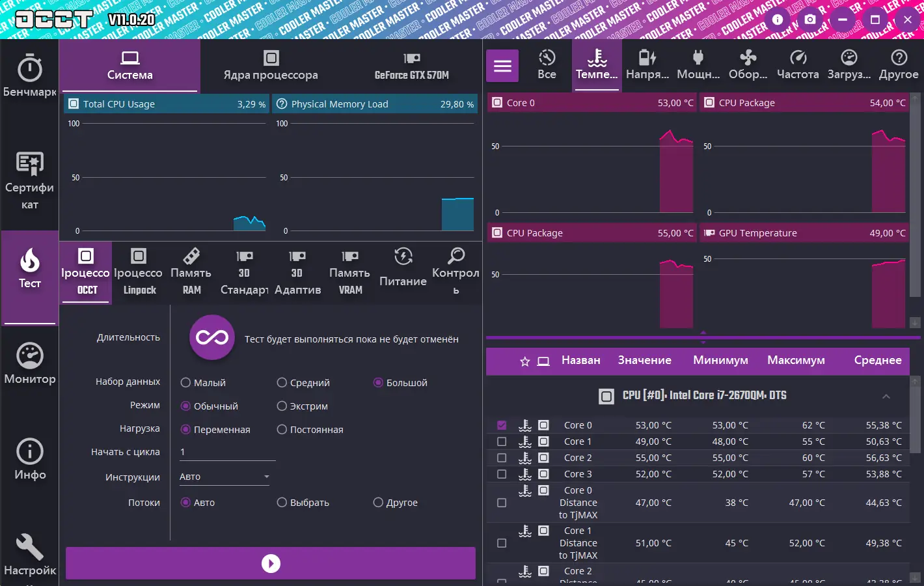
Task: Select the 3D Адаптив test
Action: click(x=297, y=272)
